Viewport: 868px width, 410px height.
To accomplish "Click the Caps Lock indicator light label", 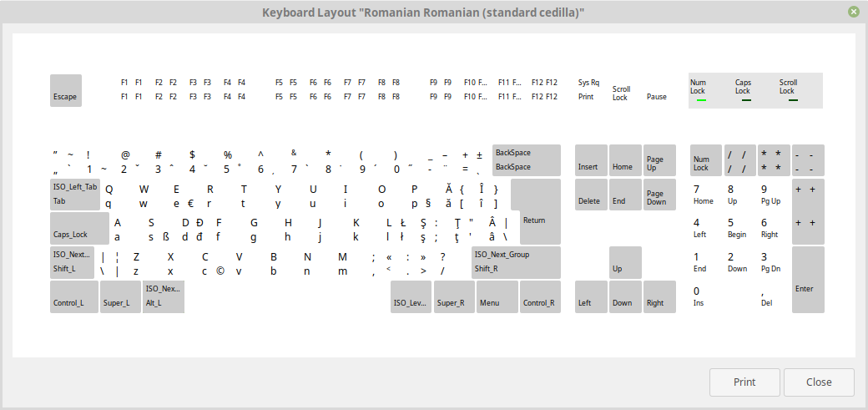I will click(743, 87).
